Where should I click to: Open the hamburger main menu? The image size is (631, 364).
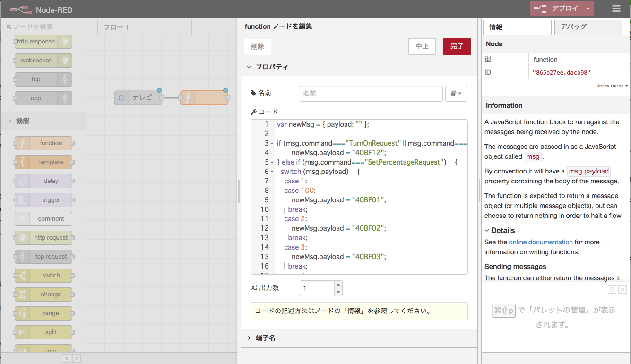pos(616,9)
